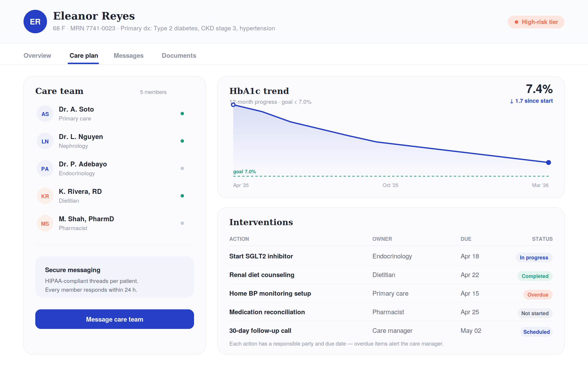Select the HbA1c chart's starting data point
Viewport: 588px width, 372px height.
[x=233, y=105]
